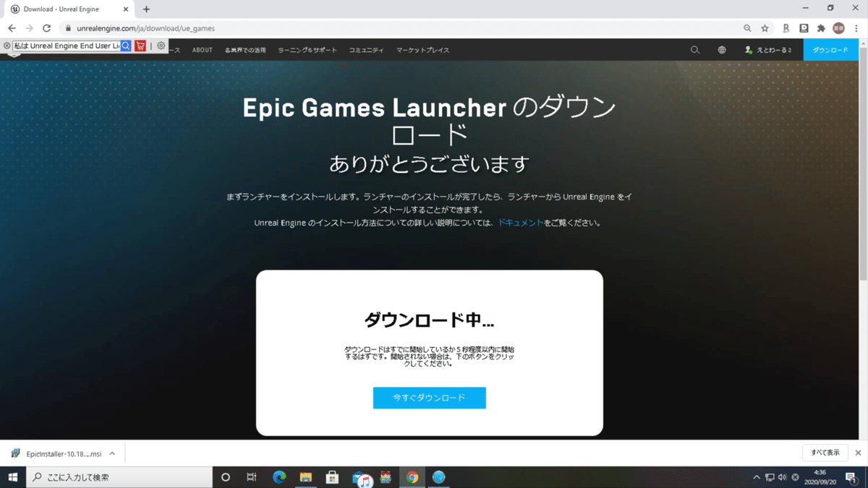Reload the Unreal Engine download page

click(47, 28)
